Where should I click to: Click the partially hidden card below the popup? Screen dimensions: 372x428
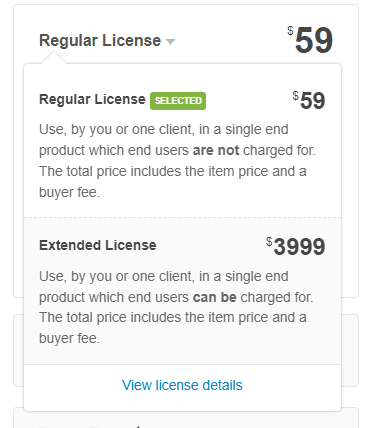coord(186,417)
